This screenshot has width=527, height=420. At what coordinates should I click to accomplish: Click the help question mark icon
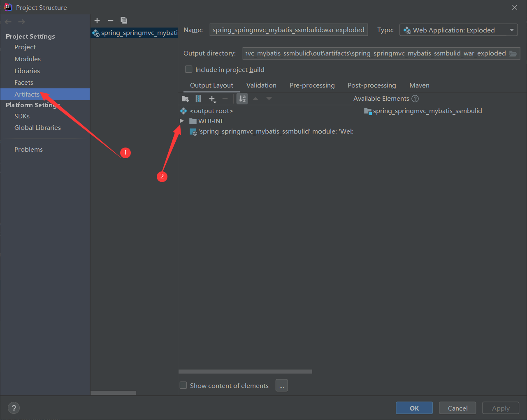pyautogui.click(x=14, y=408)
